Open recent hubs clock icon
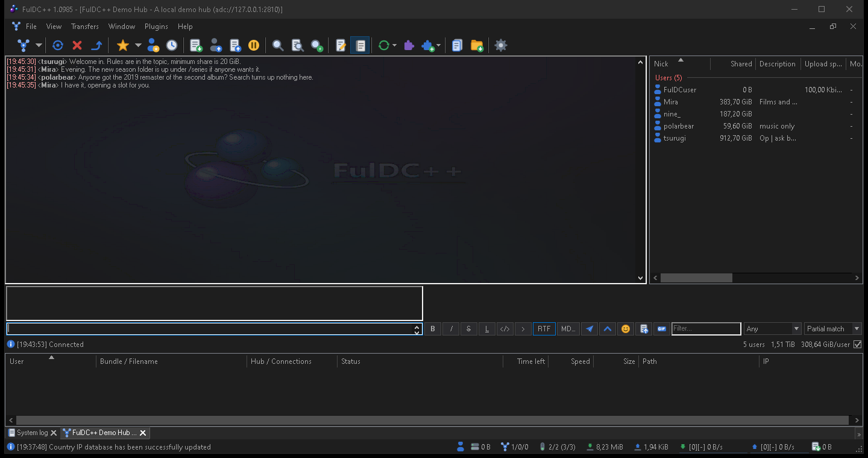This screenshot has width=868, height=458. tap(172, 45)
